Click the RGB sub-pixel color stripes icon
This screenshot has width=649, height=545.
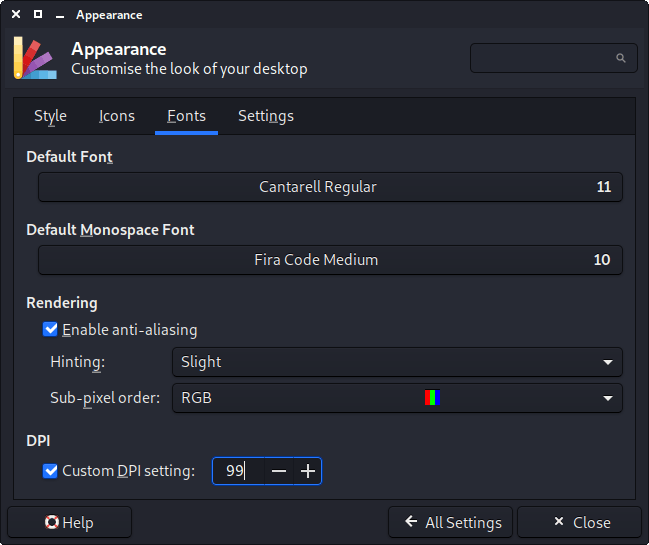point(432,398)
